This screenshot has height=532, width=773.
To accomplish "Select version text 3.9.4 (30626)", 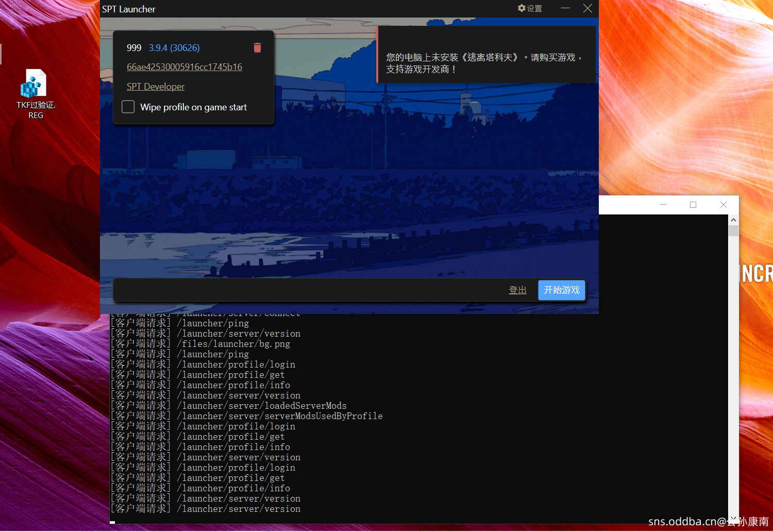I will click(x=174, y=48).
